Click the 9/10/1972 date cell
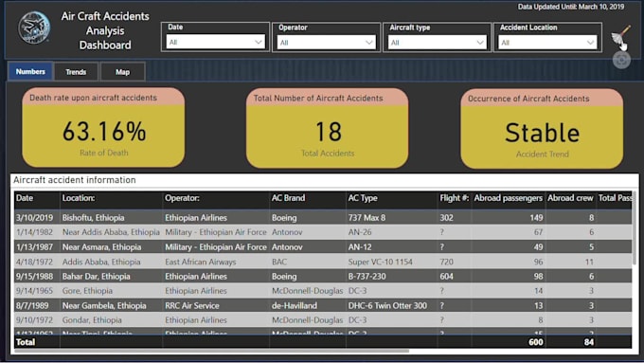 (x=34, y=319)
